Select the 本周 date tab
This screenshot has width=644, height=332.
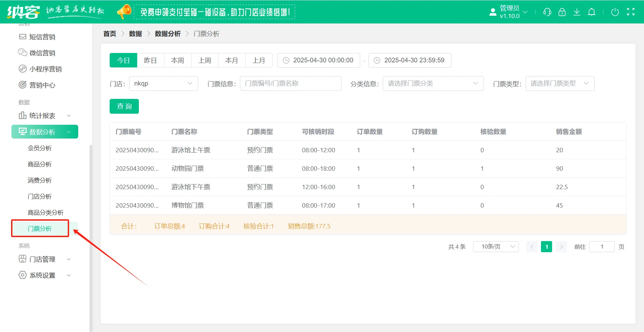click(178, 60)
